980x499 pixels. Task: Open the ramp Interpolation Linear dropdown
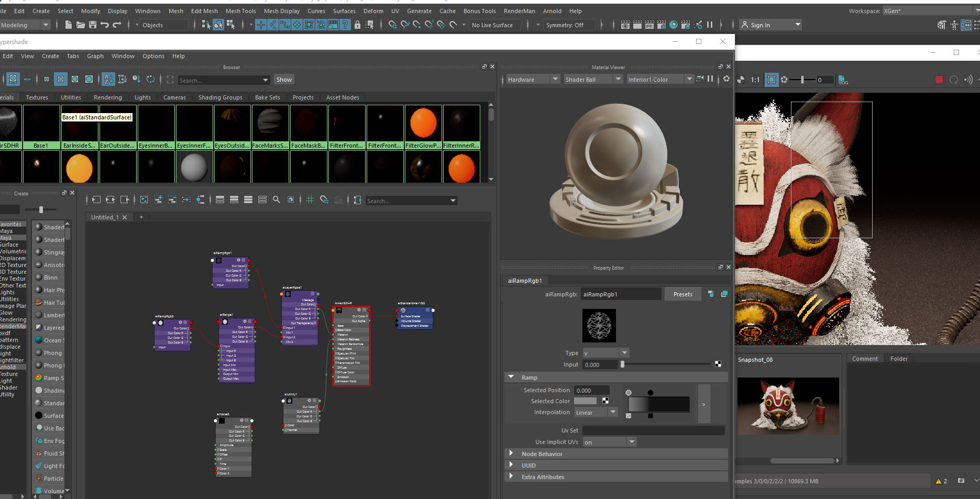coord(596,412)
